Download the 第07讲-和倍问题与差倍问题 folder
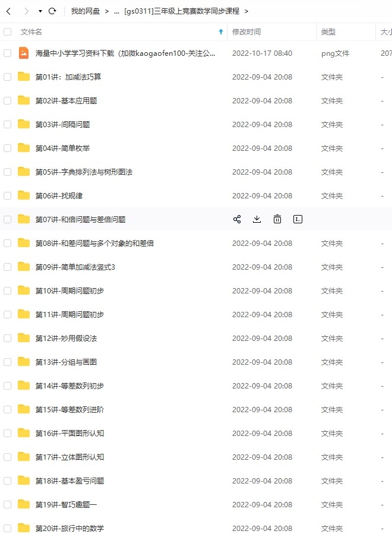The height and width of the screenshot is (553, 392). click(257, 219)
